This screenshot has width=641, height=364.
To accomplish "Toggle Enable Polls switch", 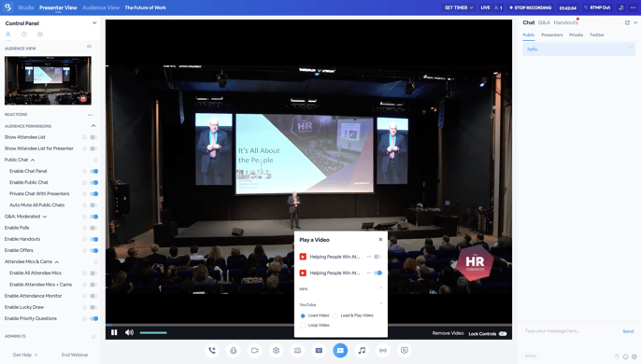I will coord(93,228).
